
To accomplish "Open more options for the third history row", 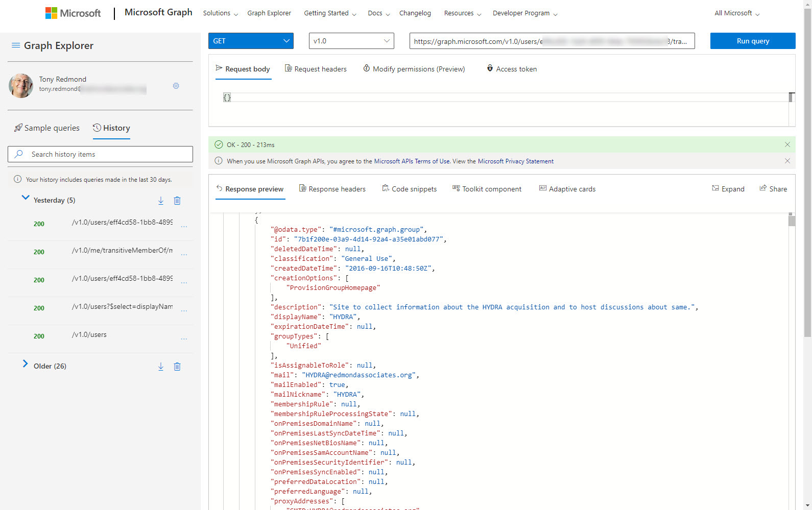I will (x=184, y=282).
